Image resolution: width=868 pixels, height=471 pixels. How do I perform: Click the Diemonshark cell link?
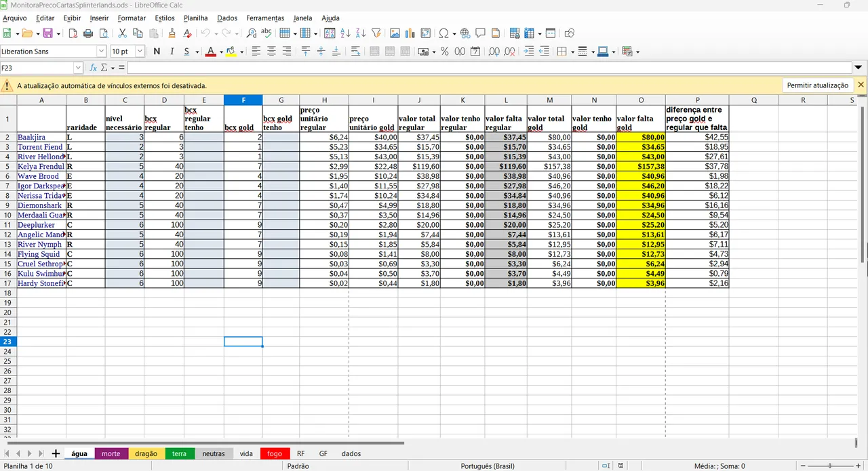[39, 205]
